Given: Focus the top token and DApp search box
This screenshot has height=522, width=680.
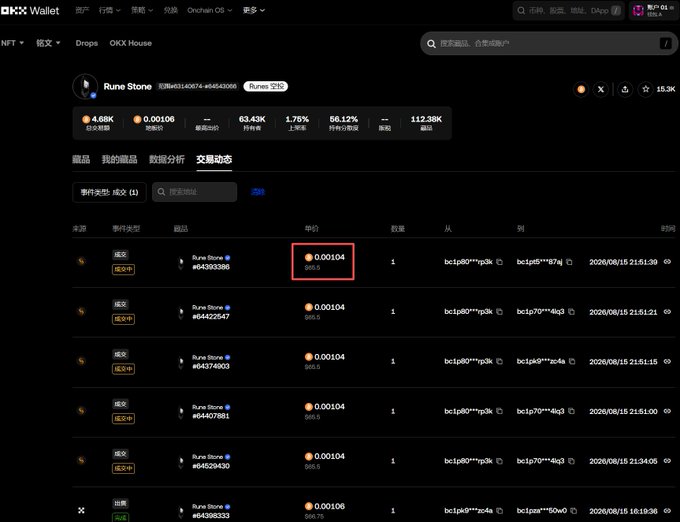Looking at the screenshot, I should 569,10.
